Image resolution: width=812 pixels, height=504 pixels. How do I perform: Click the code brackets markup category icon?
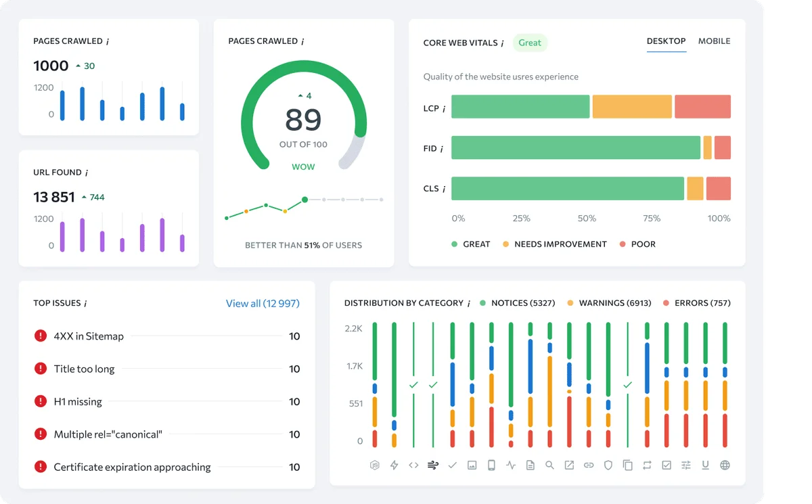413,465
